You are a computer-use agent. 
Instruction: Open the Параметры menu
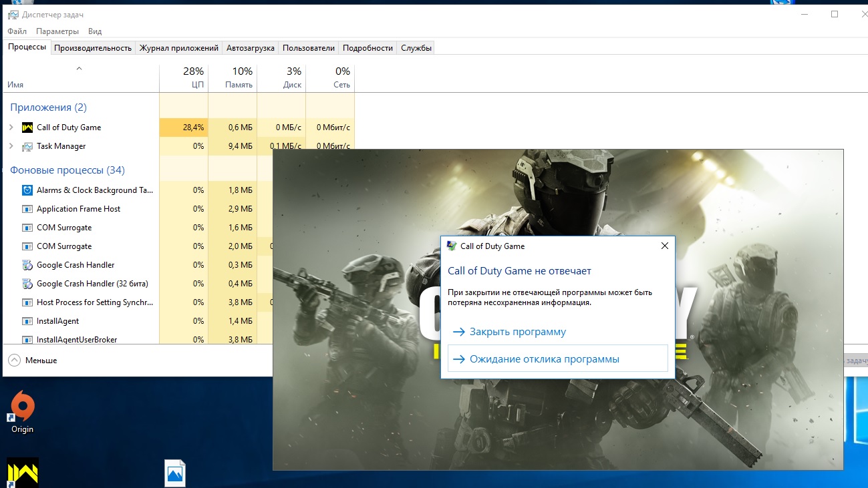point(57,31)
